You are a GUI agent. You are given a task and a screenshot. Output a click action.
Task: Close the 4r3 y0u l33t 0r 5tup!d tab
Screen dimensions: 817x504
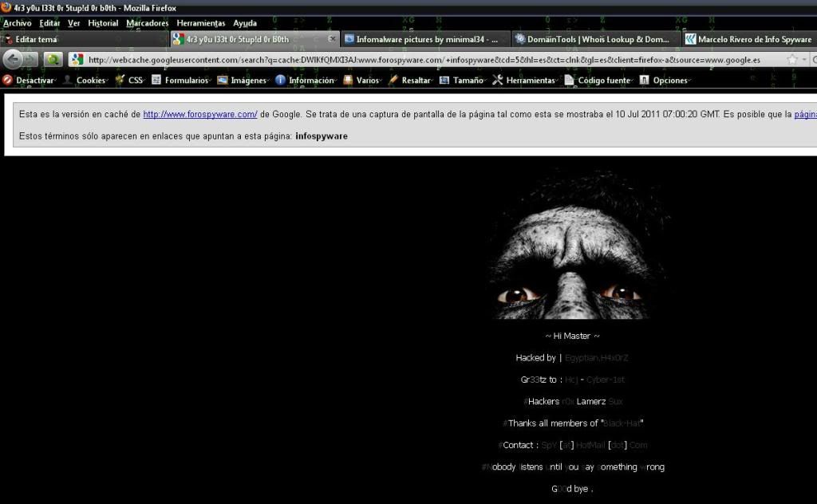(332, 39)
